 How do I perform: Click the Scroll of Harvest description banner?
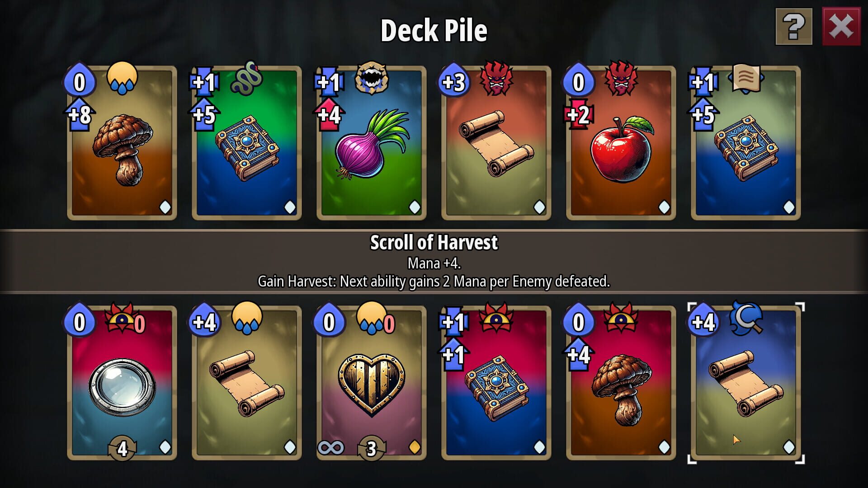click(x=434, y=261)
